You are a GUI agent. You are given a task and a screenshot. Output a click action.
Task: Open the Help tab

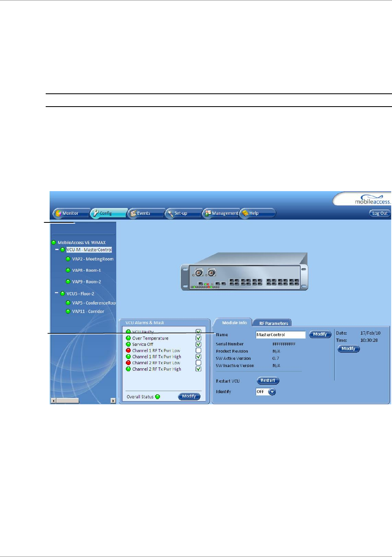tap(258, 213)
